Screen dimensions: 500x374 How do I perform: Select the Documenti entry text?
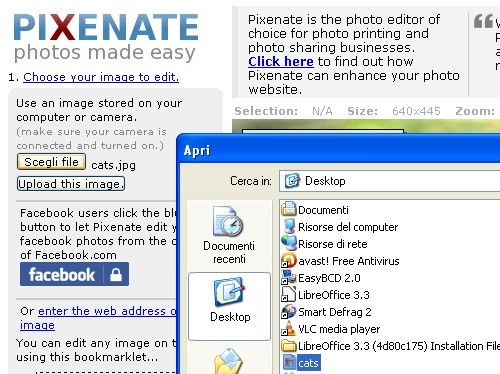[x=323, y=210]
